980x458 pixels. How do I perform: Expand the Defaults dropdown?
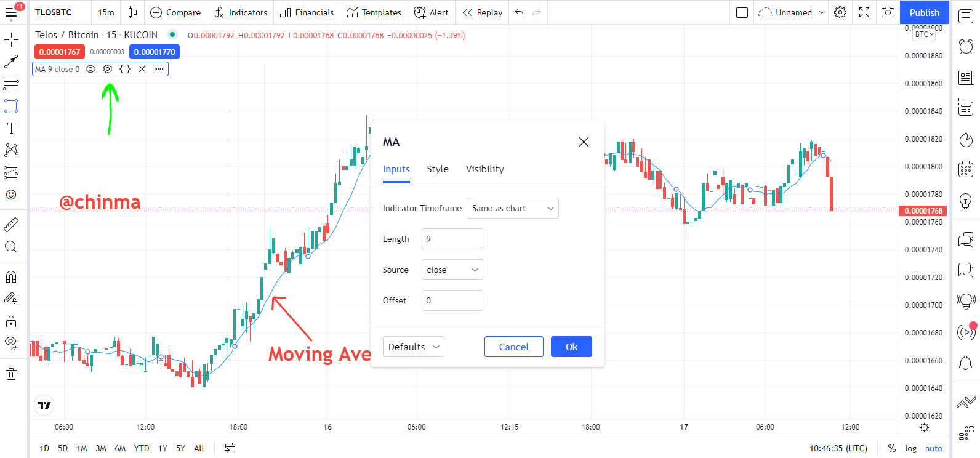tap(414, 347)
